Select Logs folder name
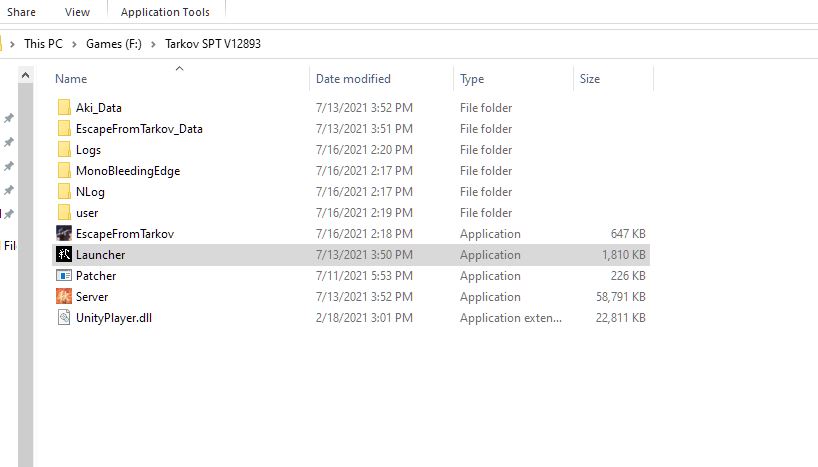818x467 pixels. pos(88,150)
